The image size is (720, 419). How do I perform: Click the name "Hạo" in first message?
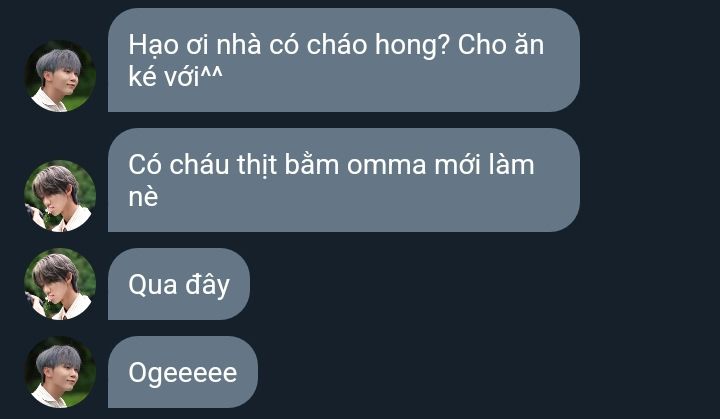(153, 46)
